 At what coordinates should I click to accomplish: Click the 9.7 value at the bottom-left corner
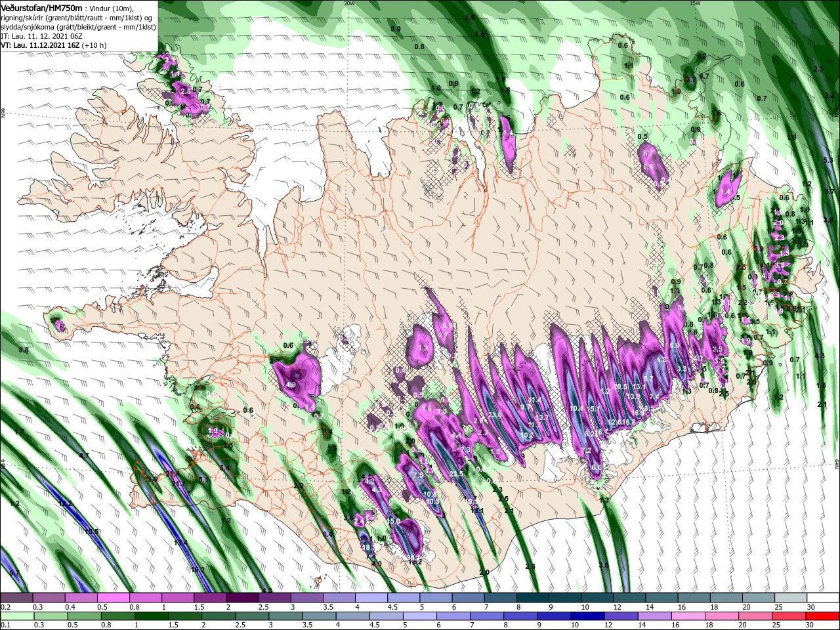point(15,574)
